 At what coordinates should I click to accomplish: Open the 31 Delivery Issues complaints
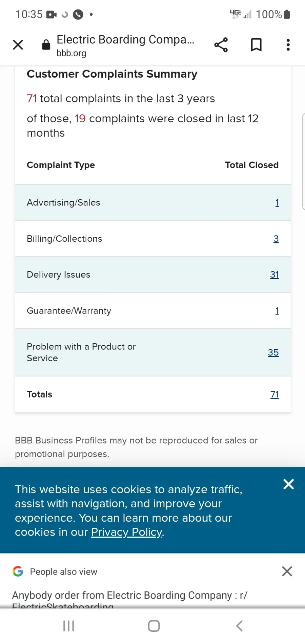[274, 275]
